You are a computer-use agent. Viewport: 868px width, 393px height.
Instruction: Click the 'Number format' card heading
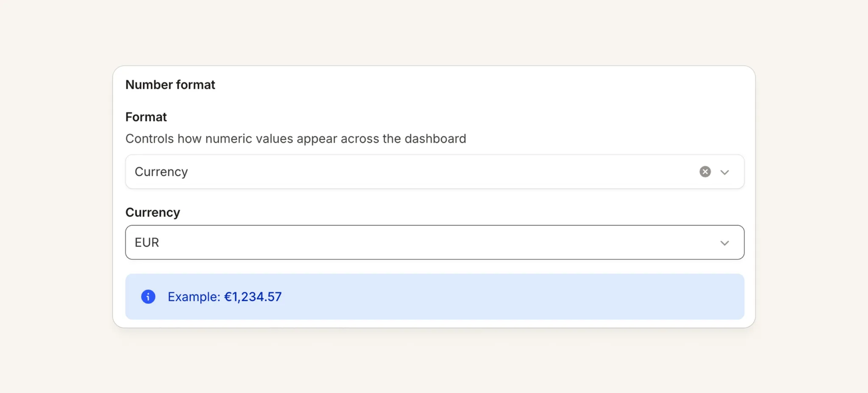[x=170, y=85]
